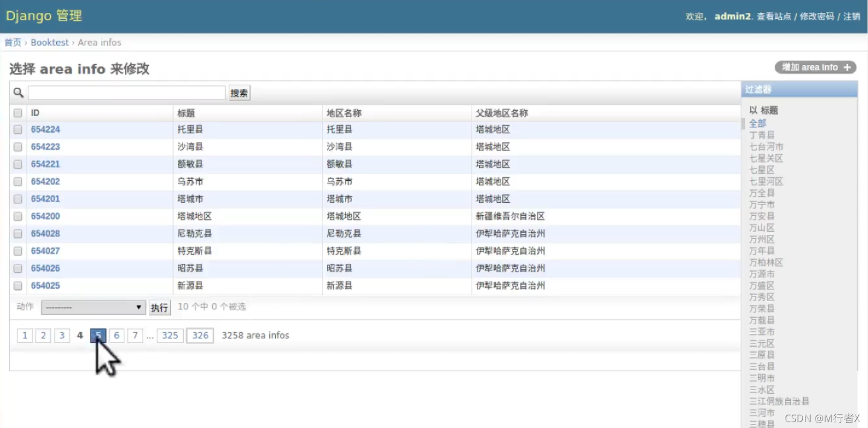
Task: Click the 搜索 search button
Action: tap(239, 93)
